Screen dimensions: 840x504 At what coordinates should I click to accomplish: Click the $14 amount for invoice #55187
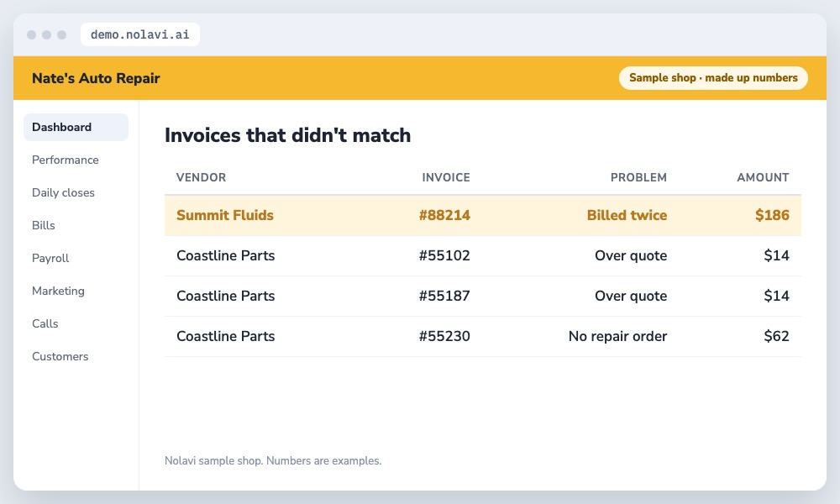(x=776, y=296)
